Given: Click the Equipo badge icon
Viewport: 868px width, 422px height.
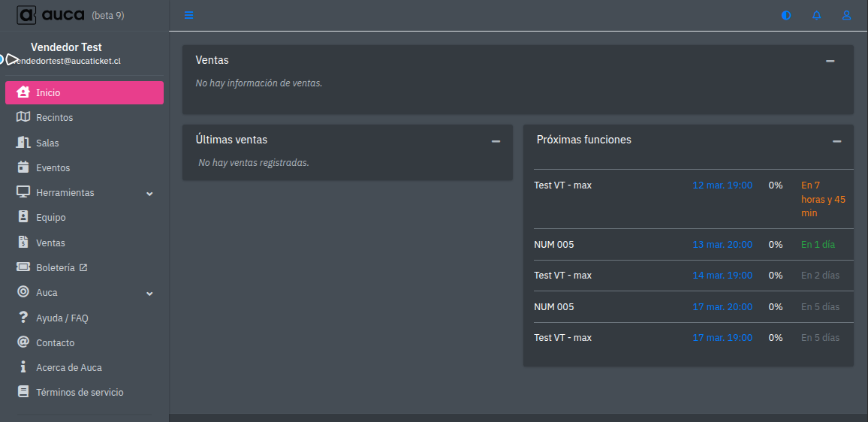Looking at the screenshot, I should [x=23, y=217].
